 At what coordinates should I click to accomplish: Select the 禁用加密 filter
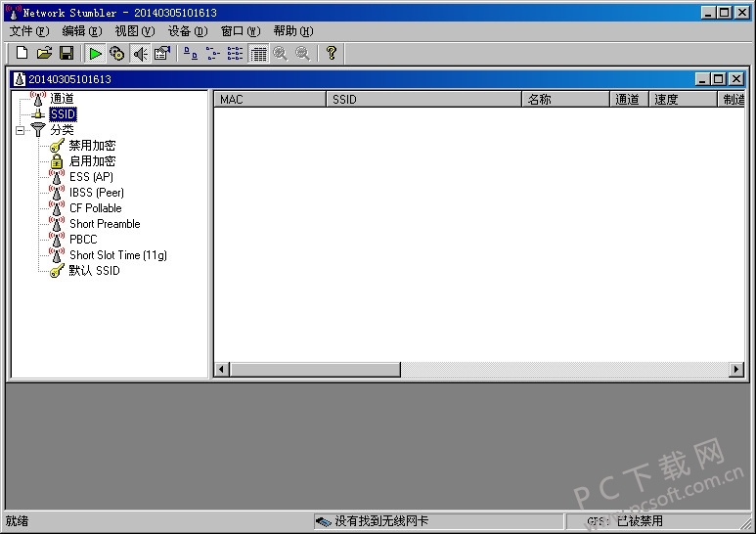(92, 146)
